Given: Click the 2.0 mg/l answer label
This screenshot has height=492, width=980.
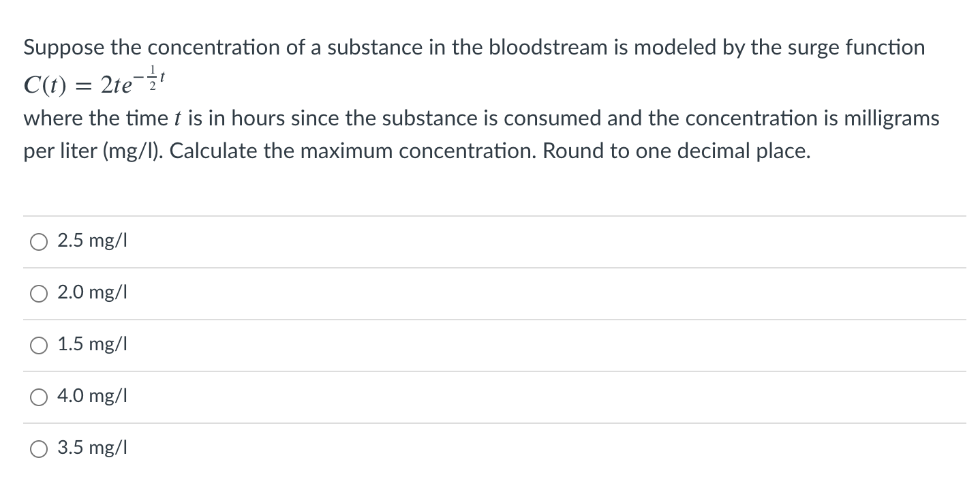Looking at the screenshot, I should [x=92, y=293].
